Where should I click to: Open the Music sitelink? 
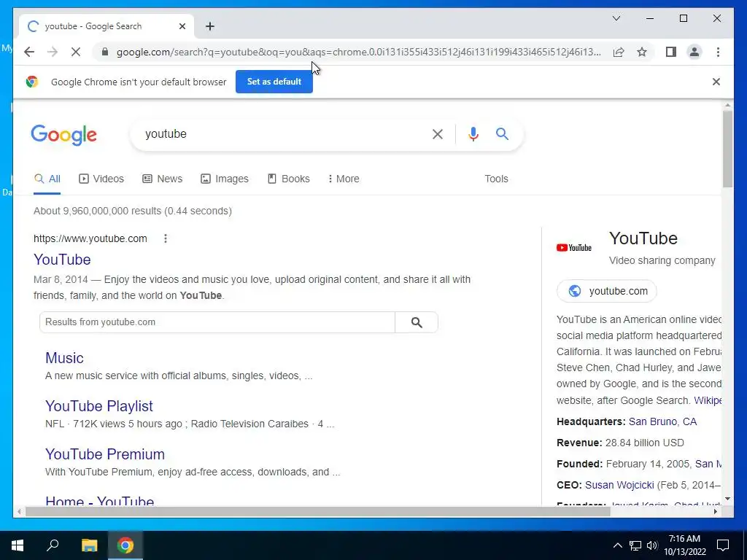pos(64,358)
